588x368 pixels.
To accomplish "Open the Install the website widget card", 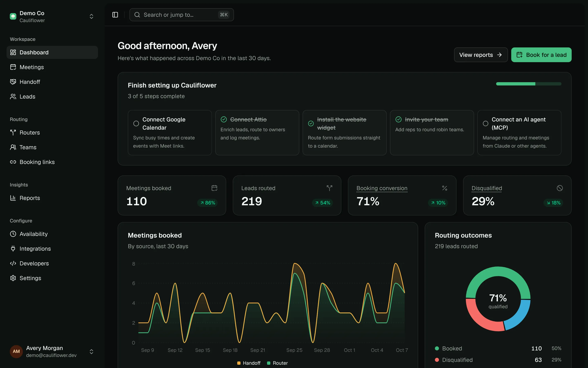I will pyautogui.click(x=345, y=133).
